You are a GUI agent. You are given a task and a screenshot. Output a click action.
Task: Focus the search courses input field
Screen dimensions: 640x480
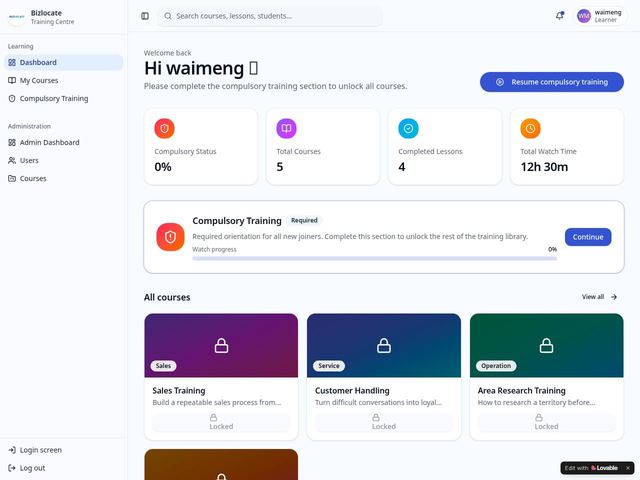[270, 16]
